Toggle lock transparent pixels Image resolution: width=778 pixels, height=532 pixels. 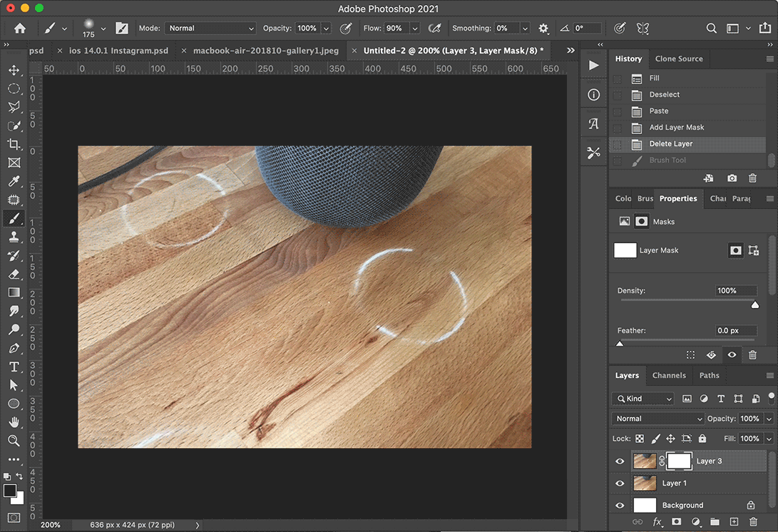640,439
